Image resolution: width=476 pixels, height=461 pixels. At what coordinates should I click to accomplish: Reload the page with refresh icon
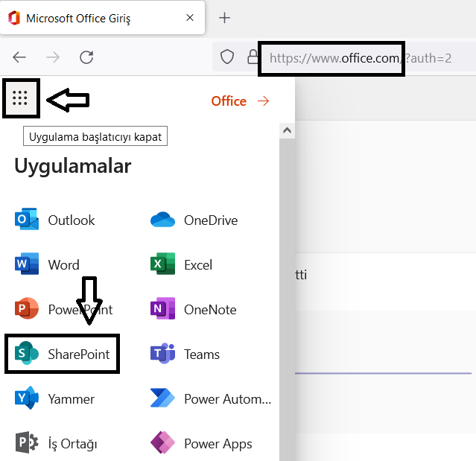pos(86,57)
